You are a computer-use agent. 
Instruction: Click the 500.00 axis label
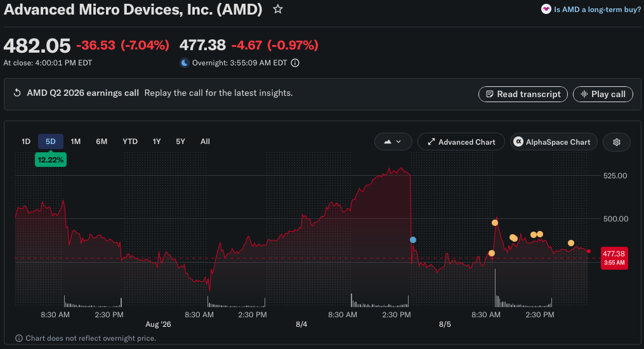pyautogui.click(x=615, y=219)
